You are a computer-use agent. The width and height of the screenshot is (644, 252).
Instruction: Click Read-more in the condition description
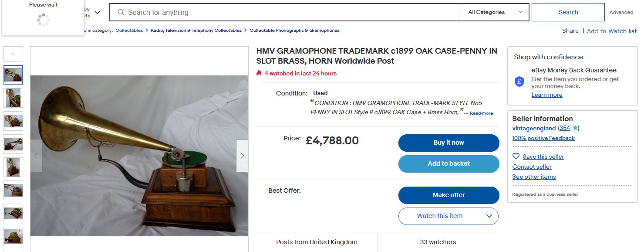pyautogui.click(x=481, y=113)
